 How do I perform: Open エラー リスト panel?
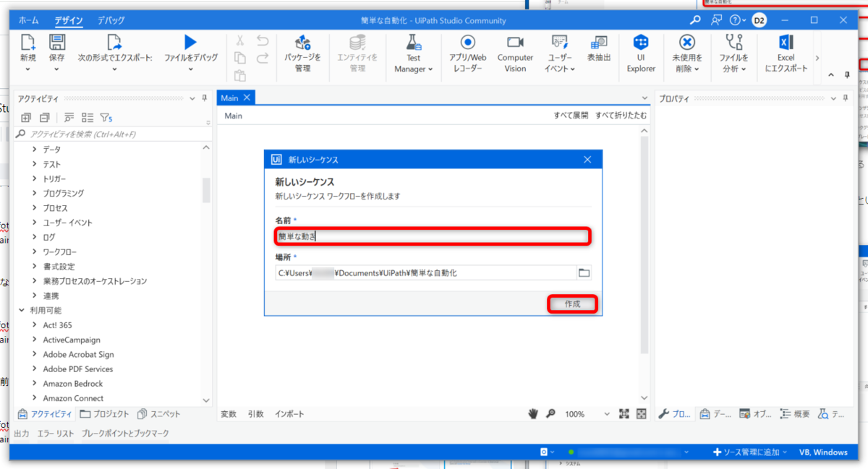[x=56, y=434]
